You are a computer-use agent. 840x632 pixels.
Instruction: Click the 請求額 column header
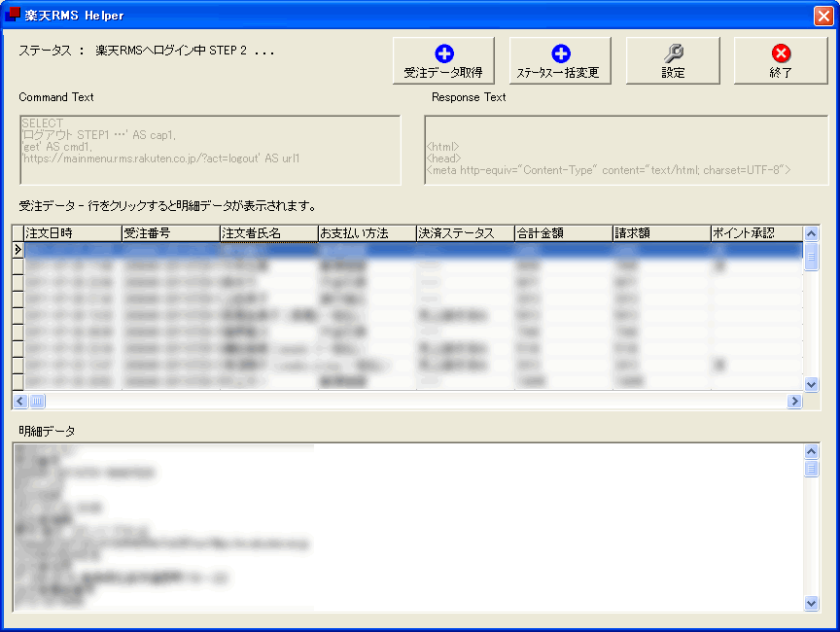pos(661,233)
